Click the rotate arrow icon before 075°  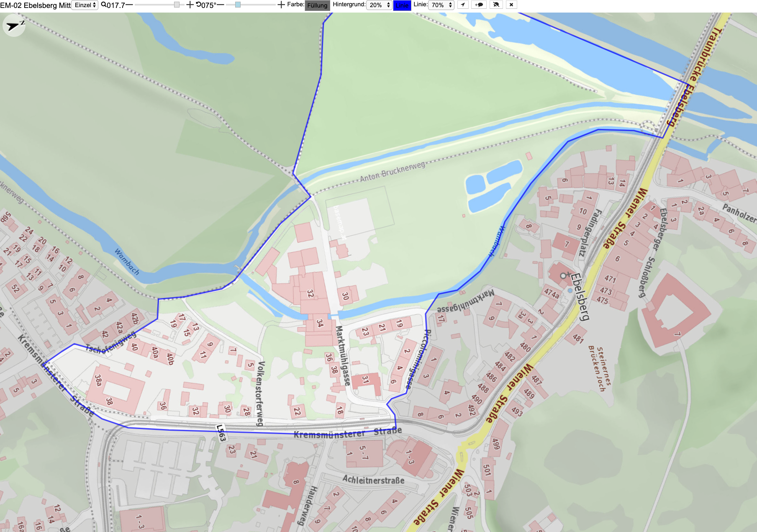[198, 5]
